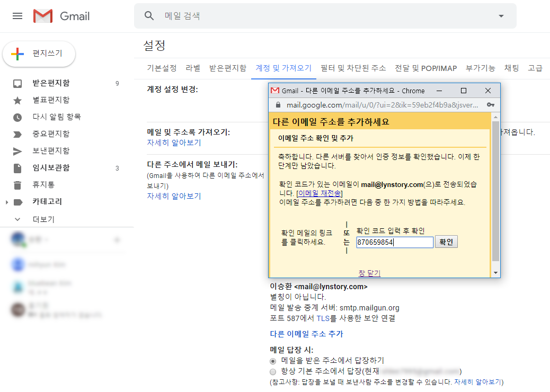Click the verification code input field
Image resolution: width=550 pixels, height=392 pixels.
tap(395, 242)
